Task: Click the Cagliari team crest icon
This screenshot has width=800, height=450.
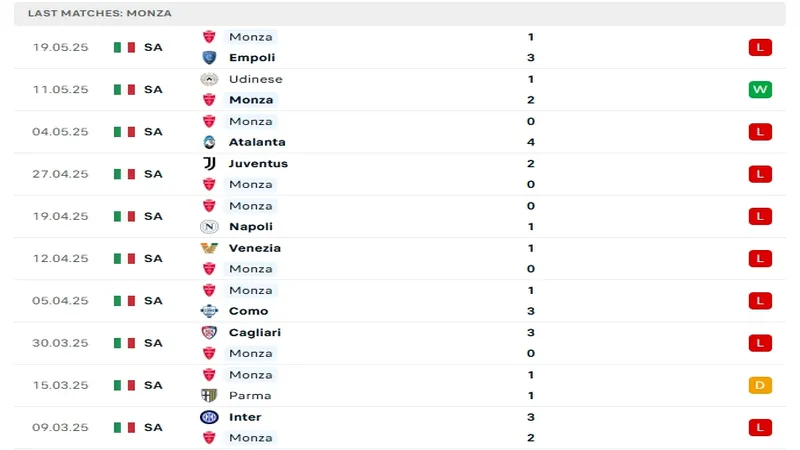Action: click(209, 332)
